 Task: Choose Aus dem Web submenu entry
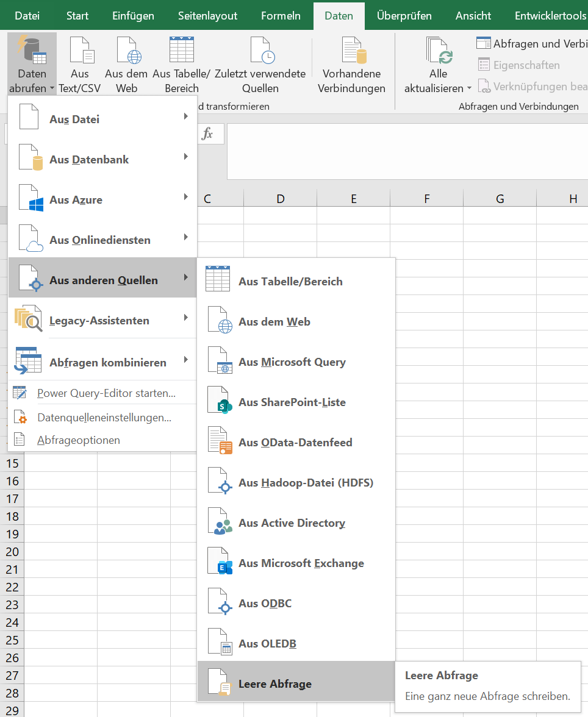point(296,321)
